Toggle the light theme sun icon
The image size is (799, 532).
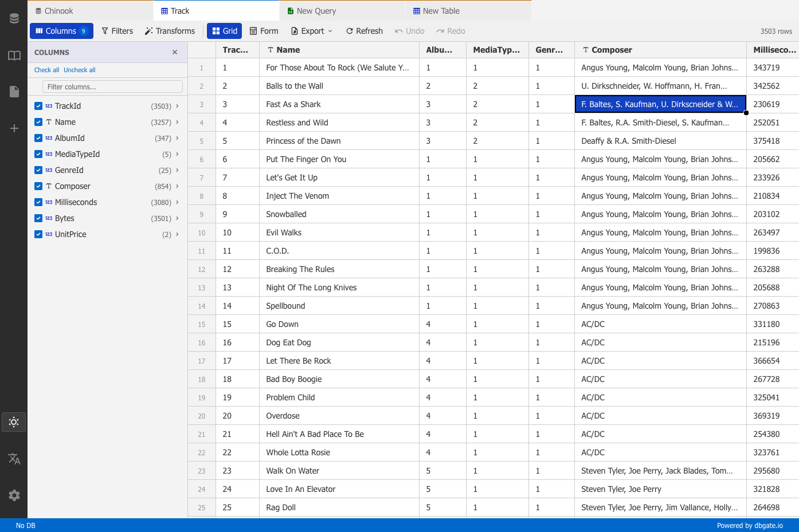(14, 422)
